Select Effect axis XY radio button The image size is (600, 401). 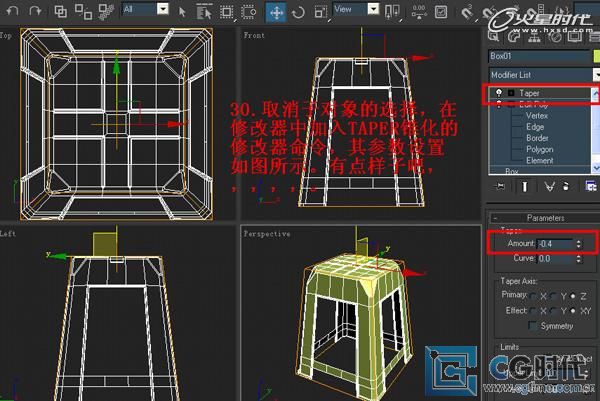(572, 311)
